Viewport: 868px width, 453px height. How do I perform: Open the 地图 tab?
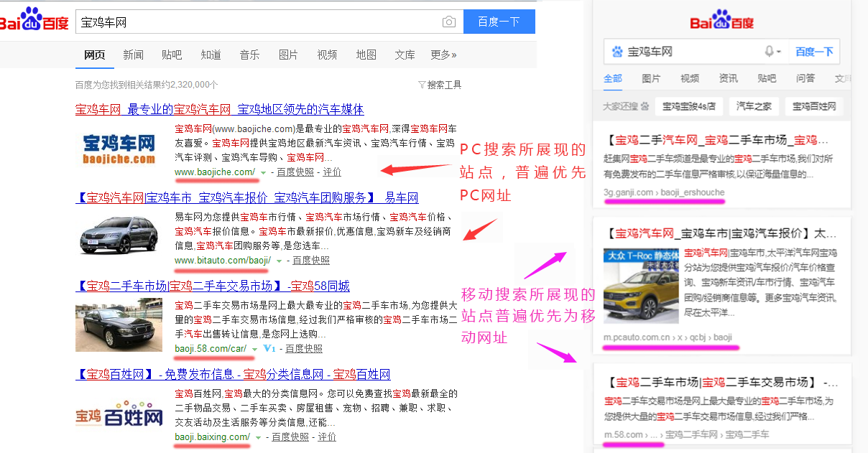[366, 55]
